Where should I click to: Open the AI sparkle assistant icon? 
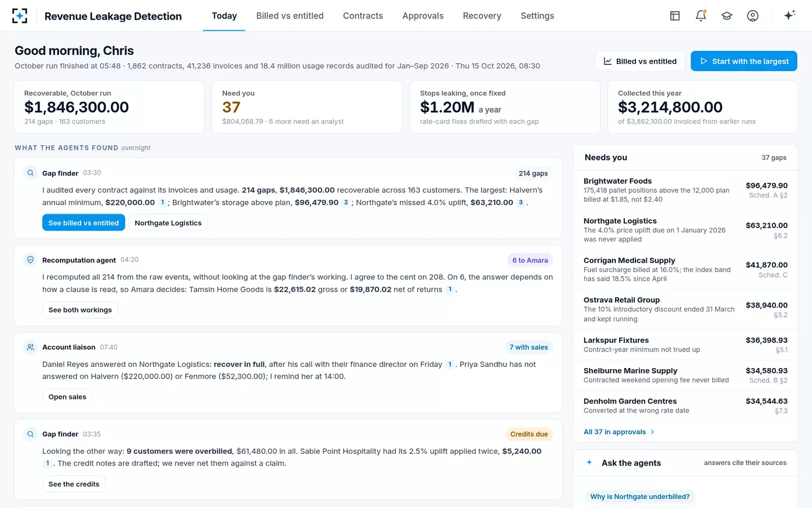tap(789, 15)
